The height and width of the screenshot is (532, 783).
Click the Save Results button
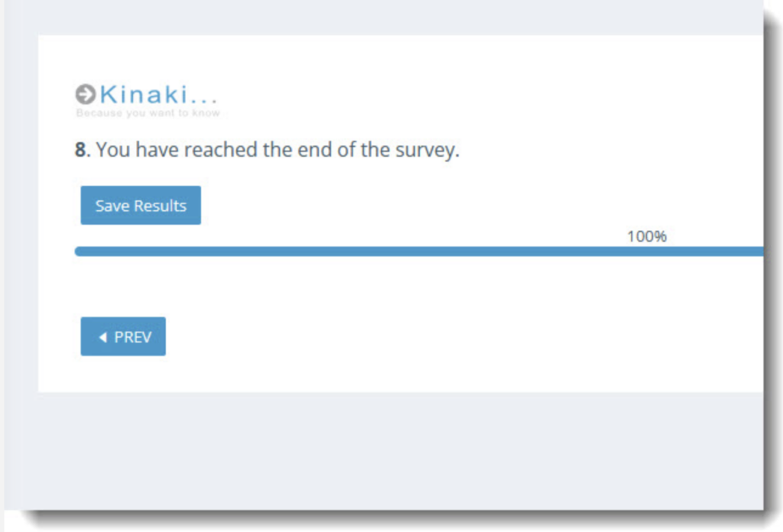[141, 205]
